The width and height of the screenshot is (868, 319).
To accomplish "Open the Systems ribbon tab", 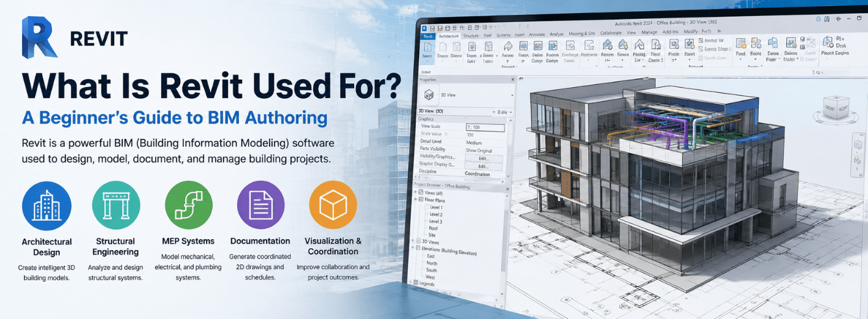I will pos(504,35).
